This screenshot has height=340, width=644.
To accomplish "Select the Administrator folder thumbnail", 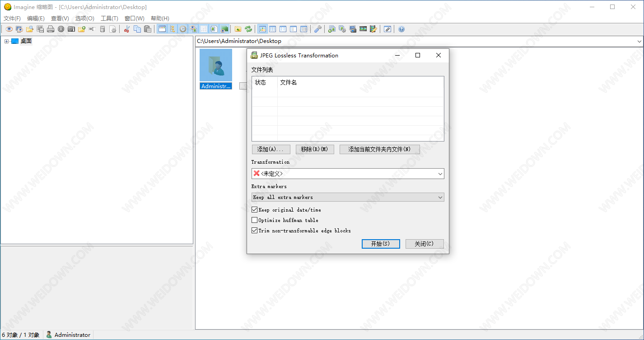I will (x=216, y=69).
